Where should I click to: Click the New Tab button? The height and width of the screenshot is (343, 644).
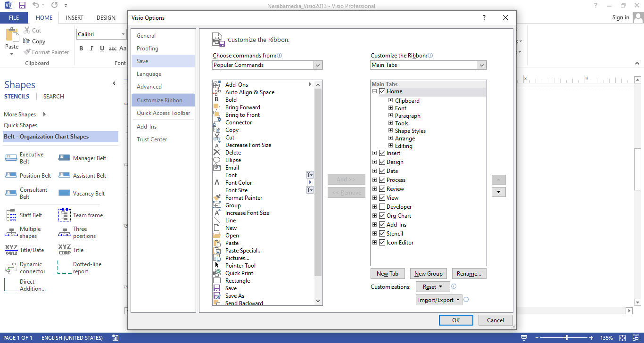pyautogui.click(x=387, y=274)
